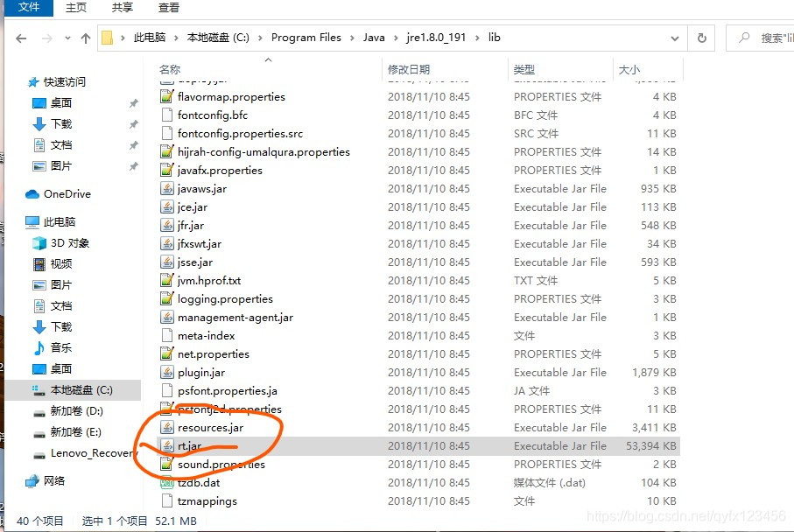Select rt.jar file icon
This screenshot has width=794, height=532.
tap(166, 445)
